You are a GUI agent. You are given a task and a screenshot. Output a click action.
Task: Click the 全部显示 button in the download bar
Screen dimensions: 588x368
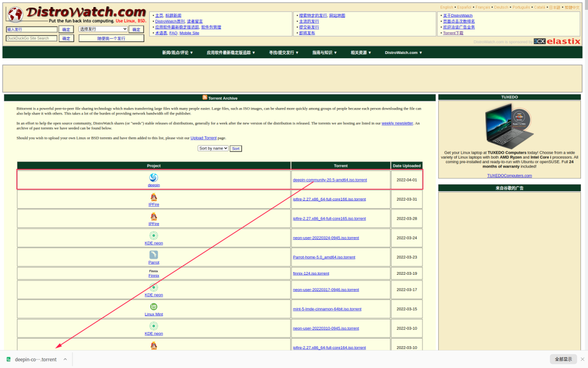point(563,359)
